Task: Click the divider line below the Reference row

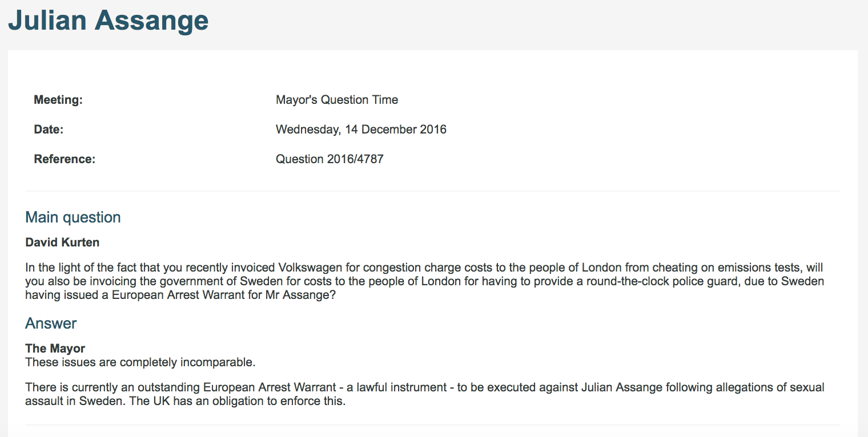Action: pos(433,191)
